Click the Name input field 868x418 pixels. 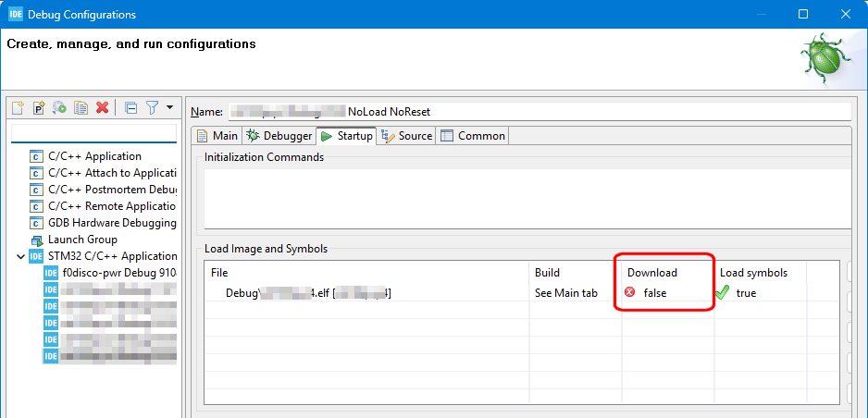pos(539,111)
